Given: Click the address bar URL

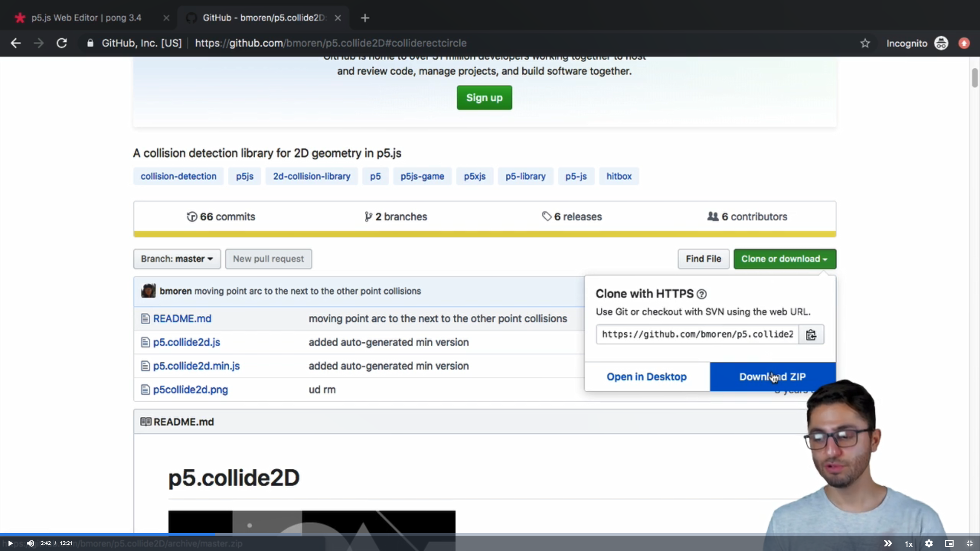Looking at the screenshot, I should click(331, 43).
